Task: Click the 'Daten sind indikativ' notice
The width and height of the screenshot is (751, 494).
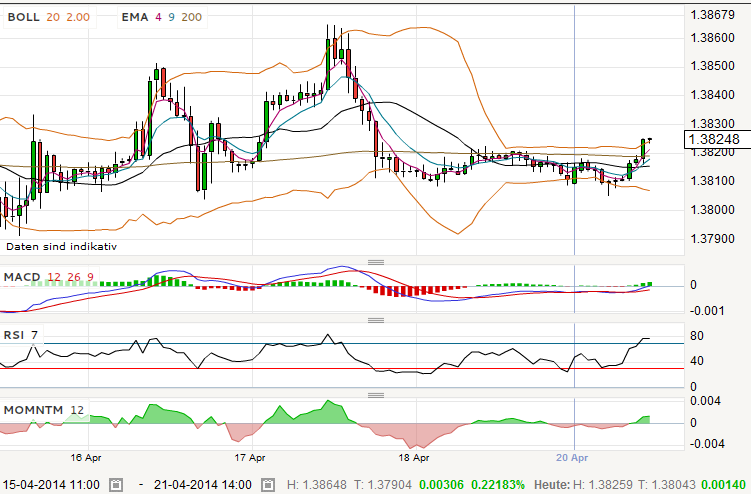Action: [x=61, y=247]
